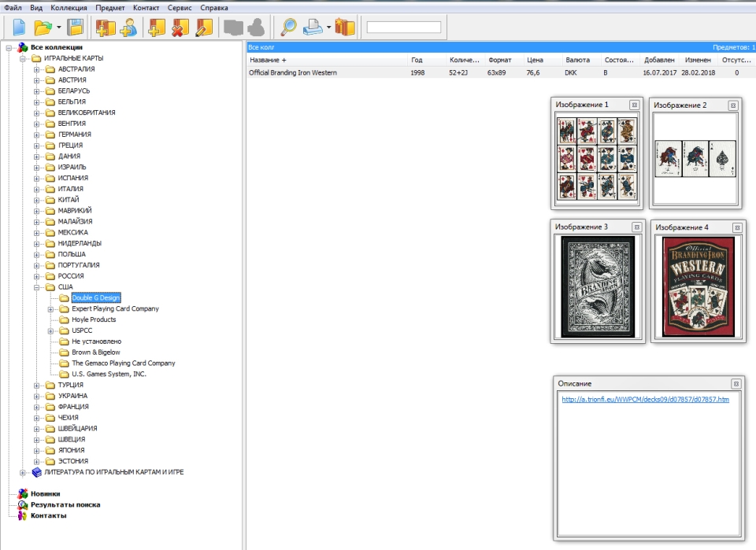Delete the item via red X icon
Screen dimensions: 756x550
tap(180, 28)
